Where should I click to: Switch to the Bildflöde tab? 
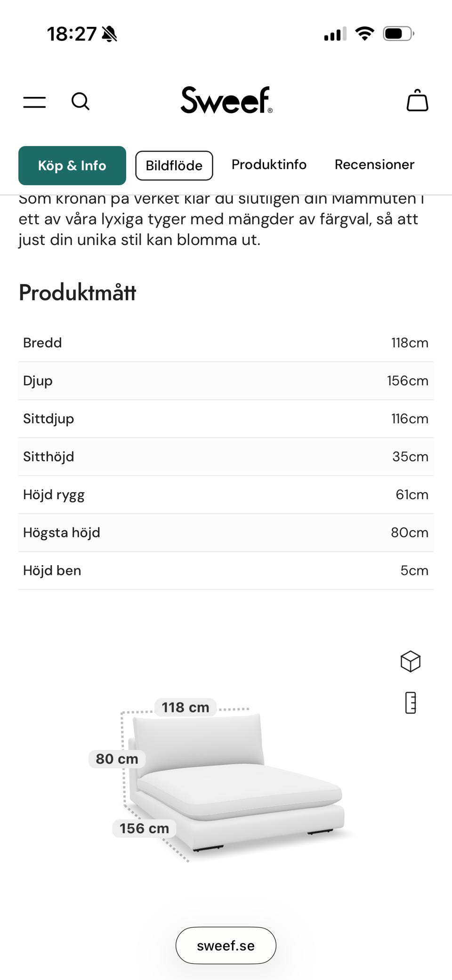pos(174,165)
